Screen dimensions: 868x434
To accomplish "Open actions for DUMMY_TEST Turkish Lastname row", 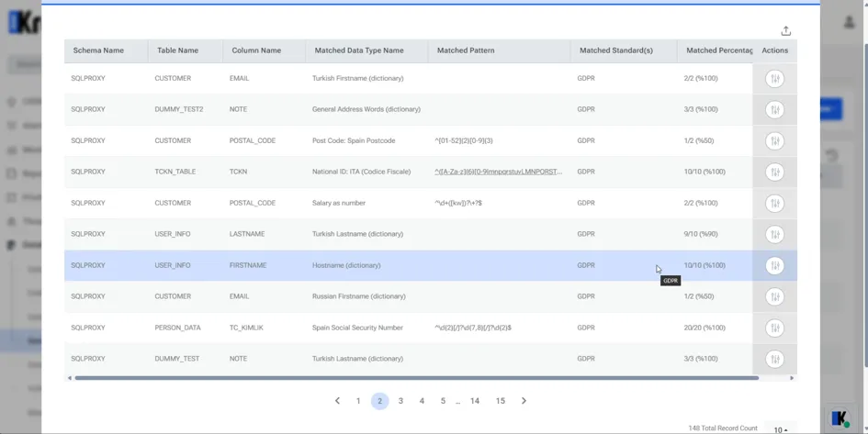I will [x=775, y=359].
